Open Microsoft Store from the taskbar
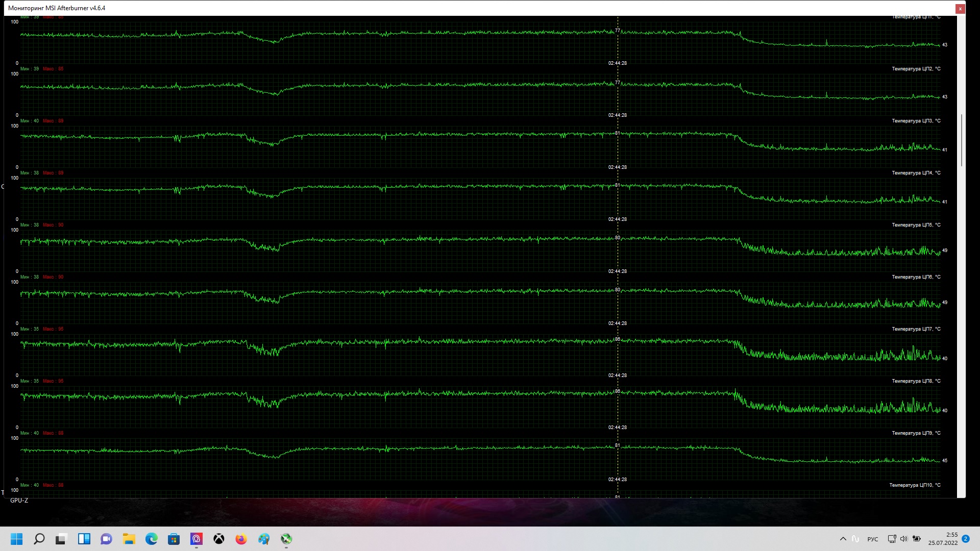This screenshot has width=980, height=551. 174,539
